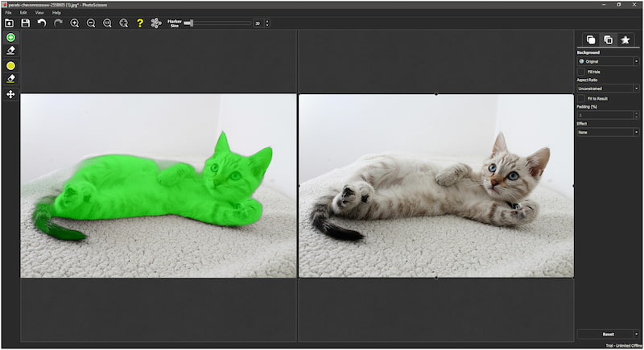Activate the move (pan) tool
Image resolution: width=644 pixels, height=350 pixels.
click(x=10, y=94)
